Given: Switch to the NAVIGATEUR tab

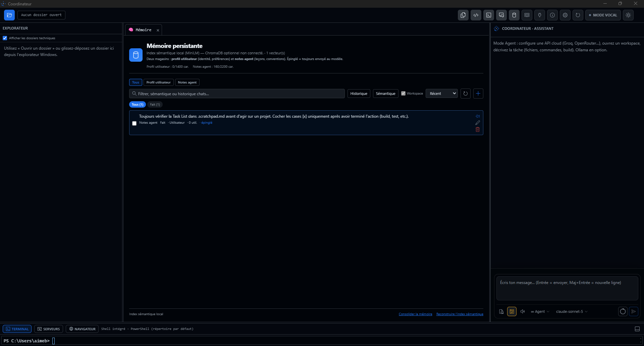Looking at the screenshot, I should pyautogui.click(x=82, y=329).
